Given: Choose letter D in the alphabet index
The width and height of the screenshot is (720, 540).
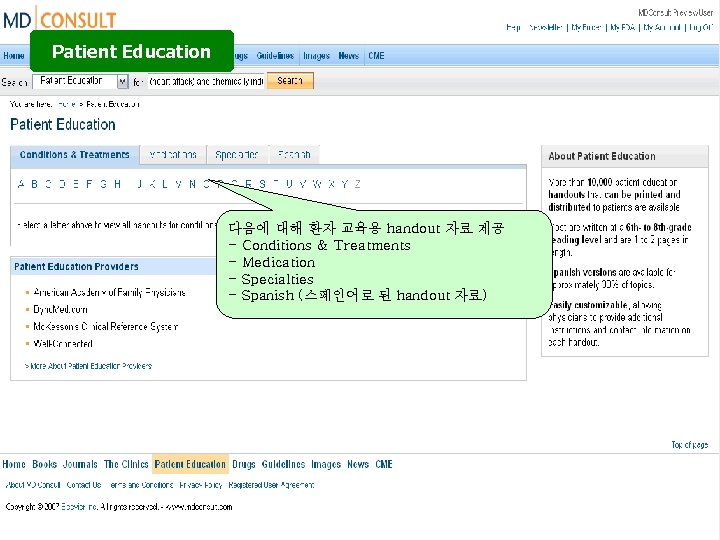Looking at the screenshot, I should 62,185.
